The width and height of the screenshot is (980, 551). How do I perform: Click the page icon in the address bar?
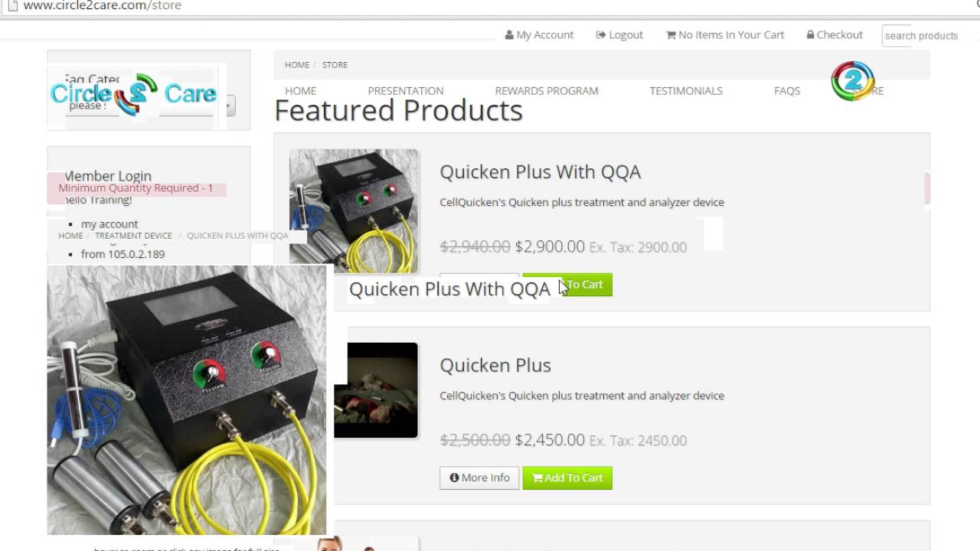(x=11, y=5)
